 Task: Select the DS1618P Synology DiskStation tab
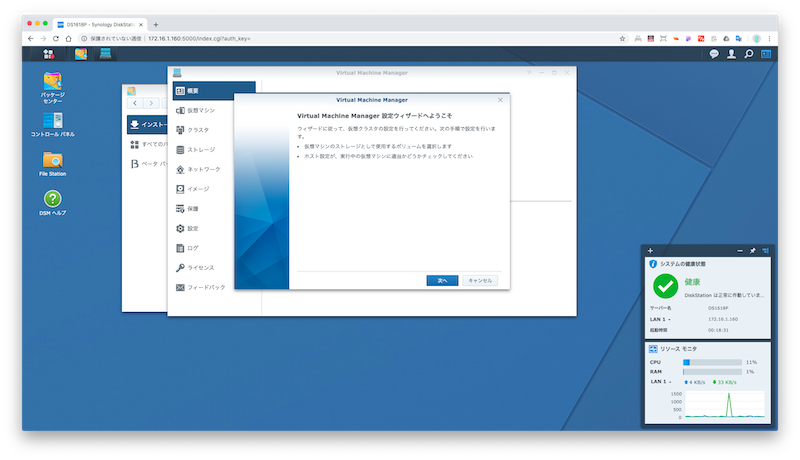pyautogui.click(x=100, y=24)
